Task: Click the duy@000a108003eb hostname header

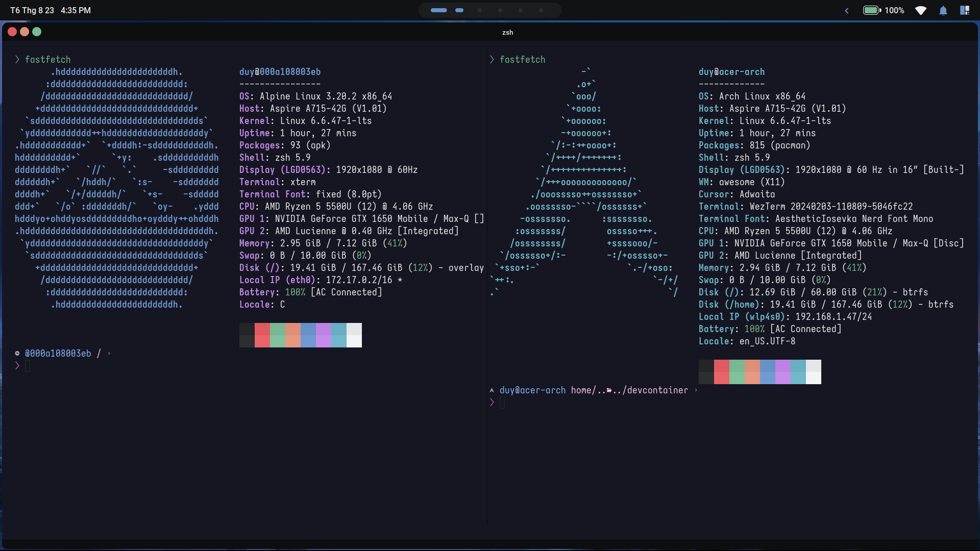Action: (280, 72)
